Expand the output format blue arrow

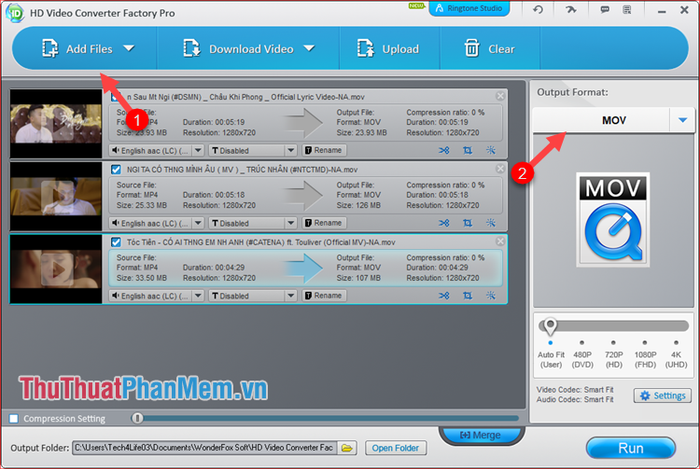pos(683,120)
